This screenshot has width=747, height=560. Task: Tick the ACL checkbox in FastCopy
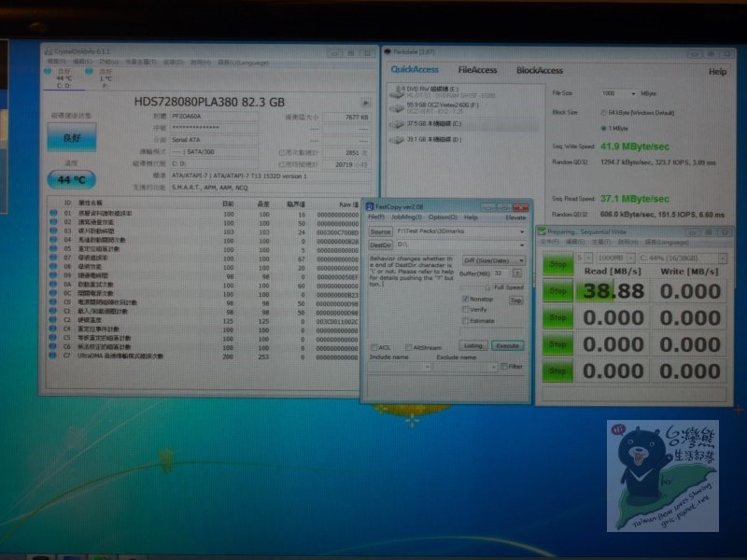(374, 347)
